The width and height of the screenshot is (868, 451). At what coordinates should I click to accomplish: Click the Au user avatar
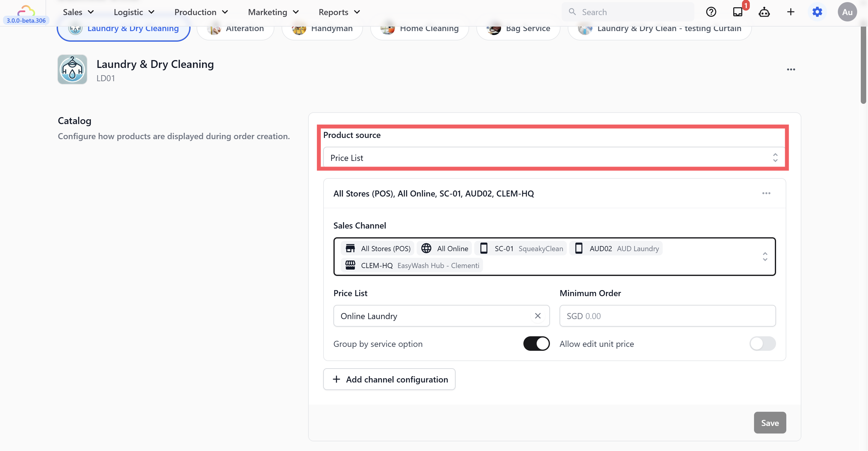click(x=847, y=12)
